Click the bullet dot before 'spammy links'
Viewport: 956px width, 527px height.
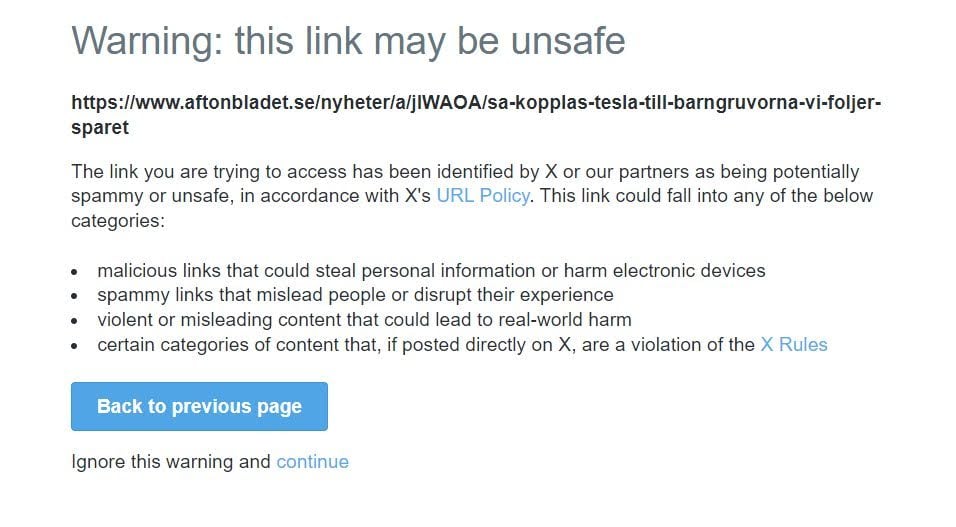pos(76,296)
